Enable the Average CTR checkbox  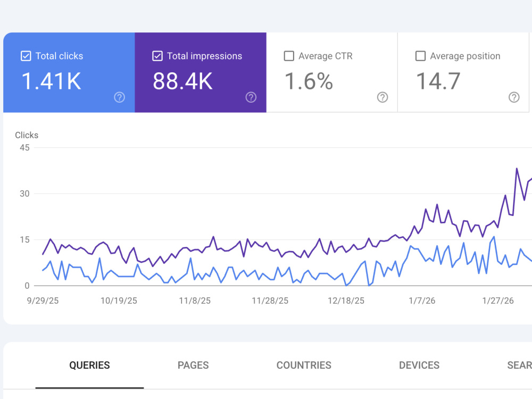[289, 56]
